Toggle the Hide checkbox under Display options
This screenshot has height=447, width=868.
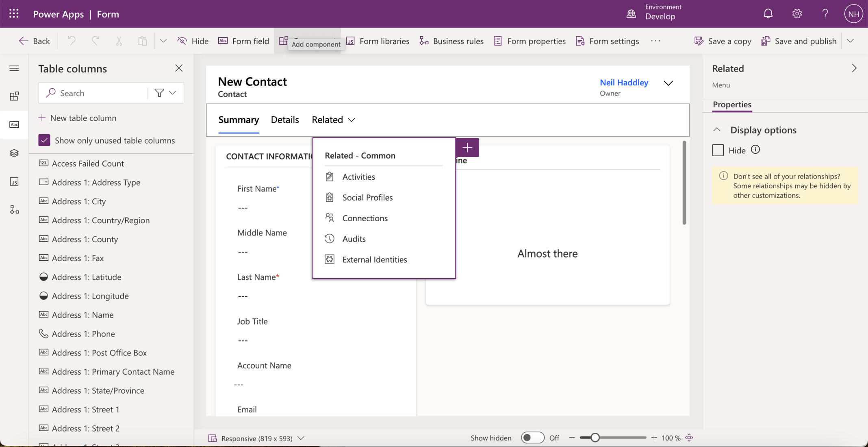point(718,150)
